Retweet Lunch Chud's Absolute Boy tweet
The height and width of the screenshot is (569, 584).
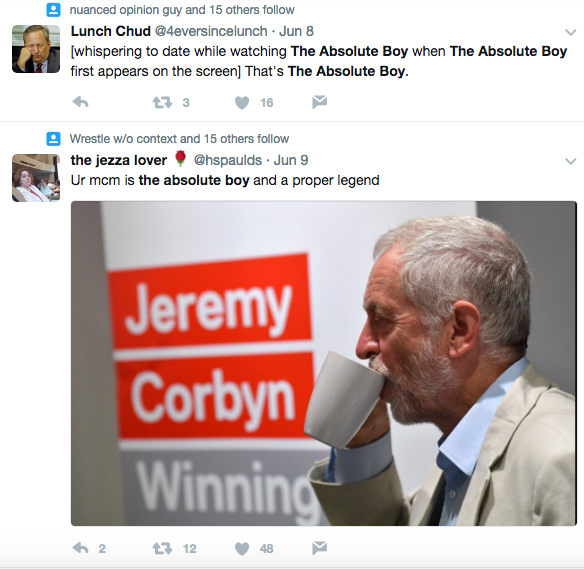pos(162,102)
